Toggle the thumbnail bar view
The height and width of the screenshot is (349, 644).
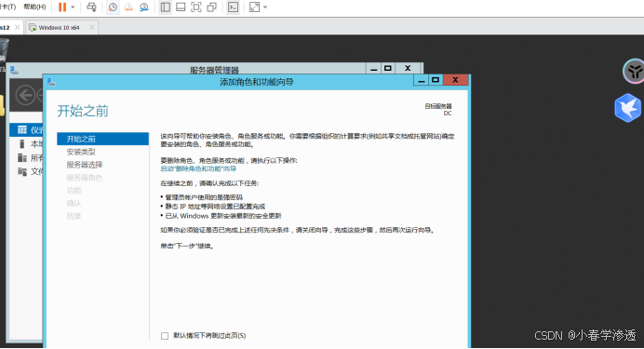click(181, 7)
